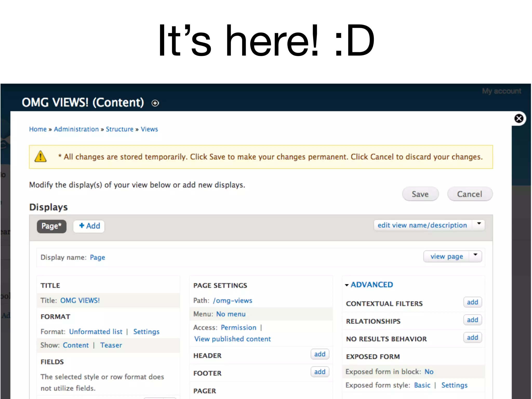Open Exposed form style Settings
This screenshot has height=399, width=532.
pyautogui.click(x=454, y=385)
